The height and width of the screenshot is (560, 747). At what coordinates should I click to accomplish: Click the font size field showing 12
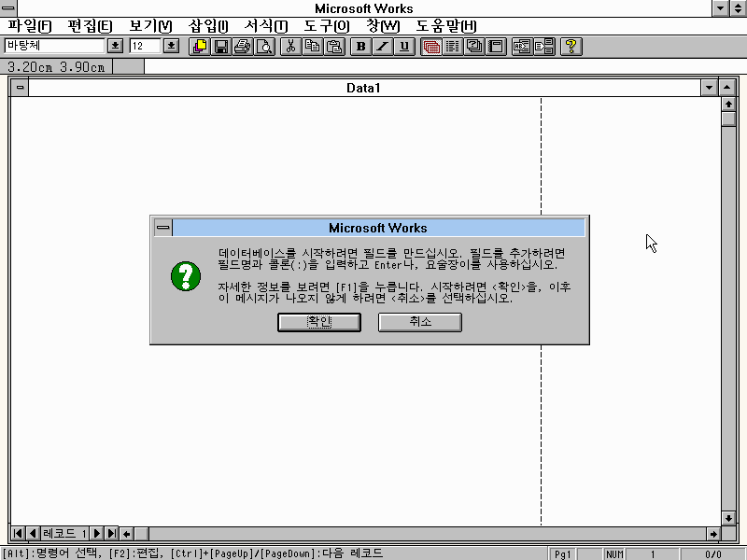[145, 46]
